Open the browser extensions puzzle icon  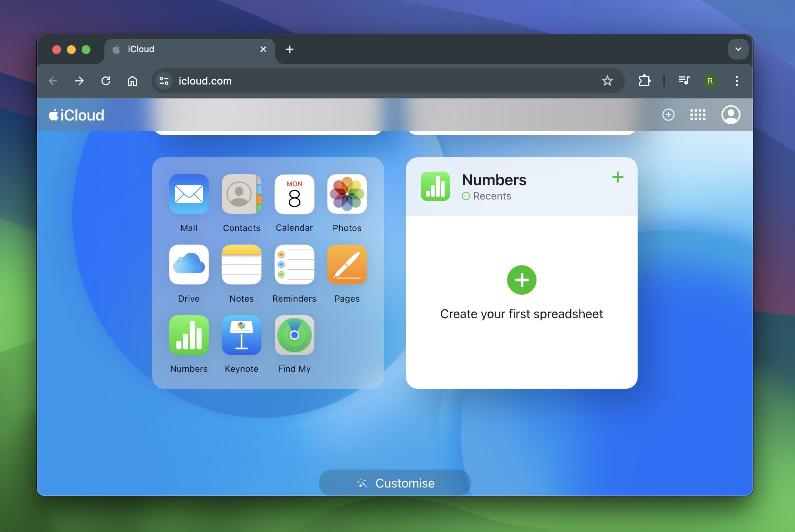click(644, 81)
